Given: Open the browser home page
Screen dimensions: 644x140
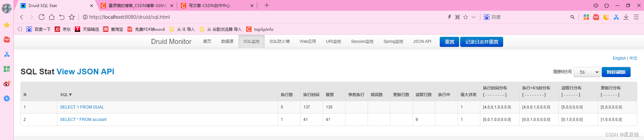Looking at the screenshot, I should pyautogui.click(x=52, y=17).
